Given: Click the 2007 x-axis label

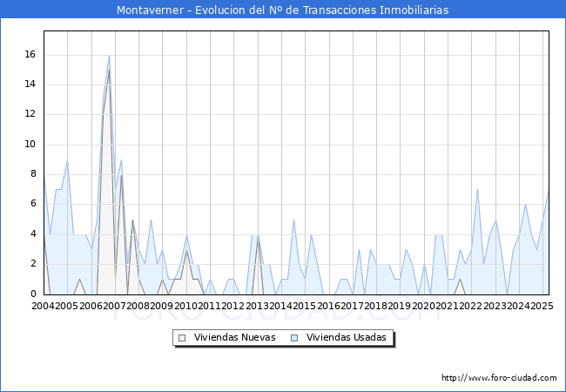Looking at the screenshot, I should [x=114, y=306].
